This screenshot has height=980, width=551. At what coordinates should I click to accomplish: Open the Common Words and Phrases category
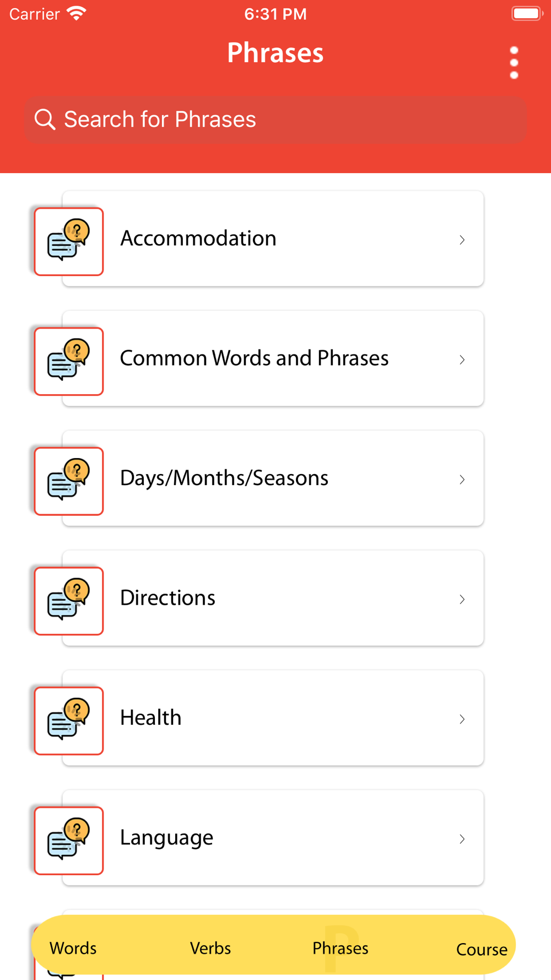point(255,358)
